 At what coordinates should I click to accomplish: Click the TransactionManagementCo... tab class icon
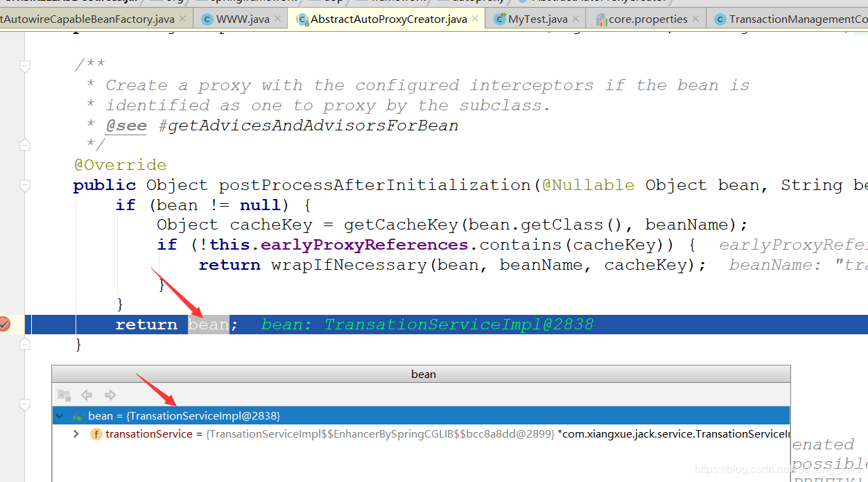pyautogui.click(x=720, y=19)
